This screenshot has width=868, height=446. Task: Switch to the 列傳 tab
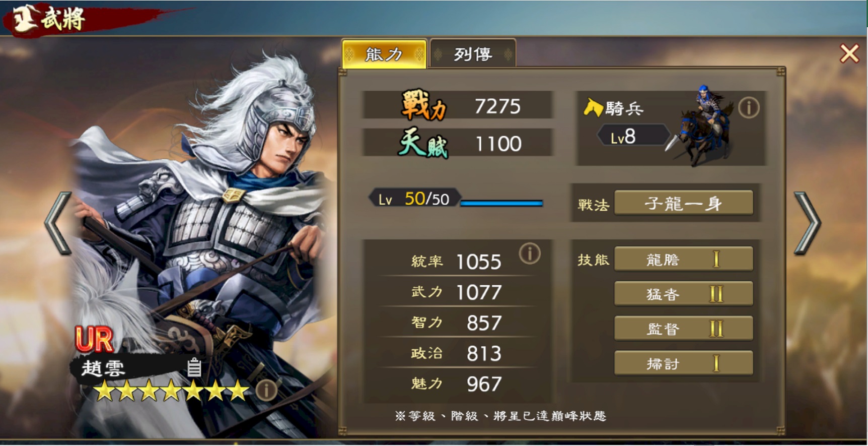pos(473,53)
